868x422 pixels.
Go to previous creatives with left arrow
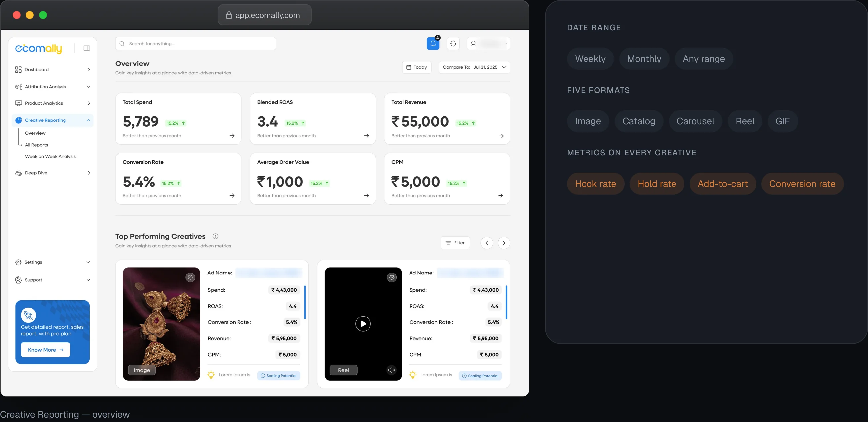click(487, 243)
